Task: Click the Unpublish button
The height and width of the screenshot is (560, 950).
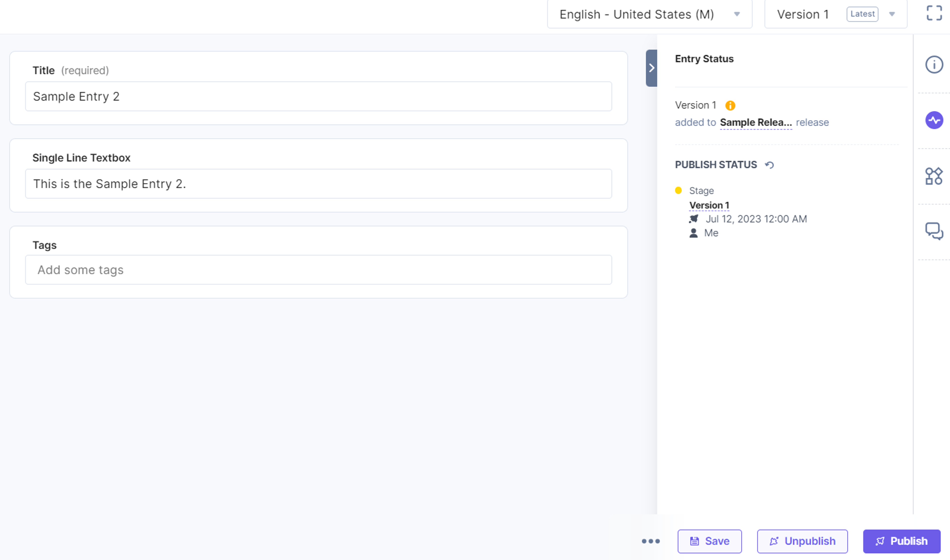Action: tap(802, 541)
